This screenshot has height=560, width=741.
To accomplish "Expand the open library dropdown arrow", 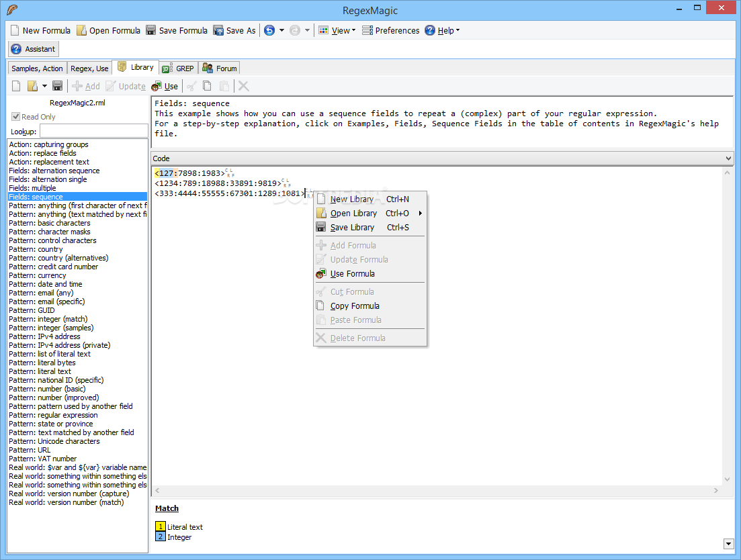I will (44, 86).
